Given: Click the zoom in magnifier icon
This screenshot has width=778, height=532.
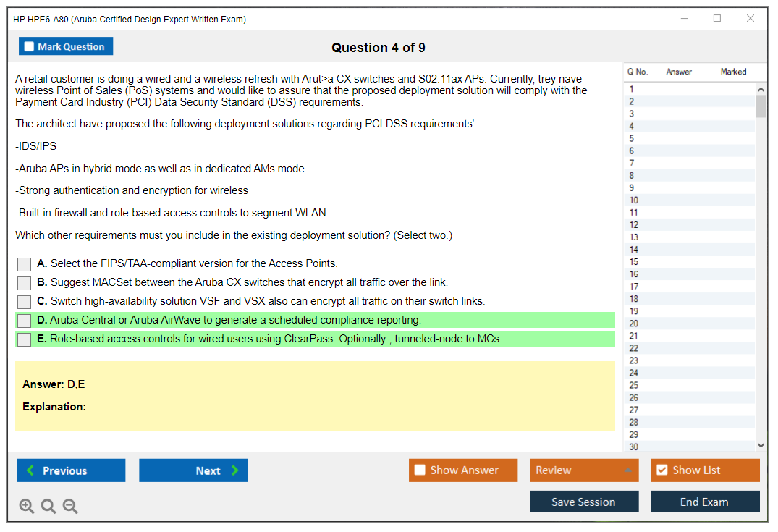Looking at the screenshot, I should click(x=27, y=507).
